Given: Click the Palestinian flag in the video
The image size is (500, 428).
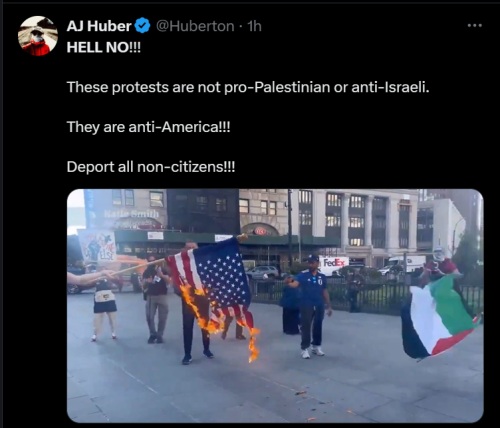Looking at the screenshot, I should [439, 318].
